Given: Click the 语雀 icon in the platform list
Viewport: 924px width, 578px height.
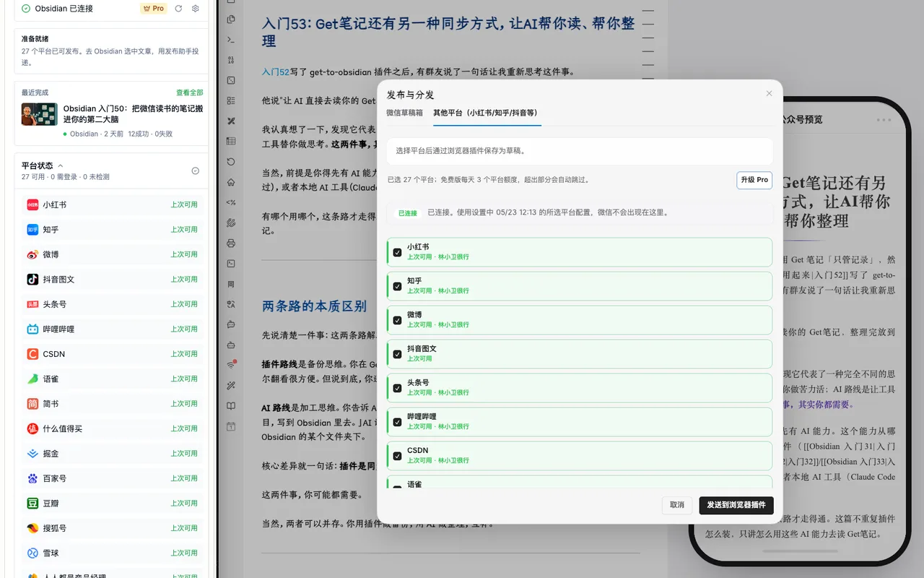Looking at the screenshot, I should tap(32, 379).
